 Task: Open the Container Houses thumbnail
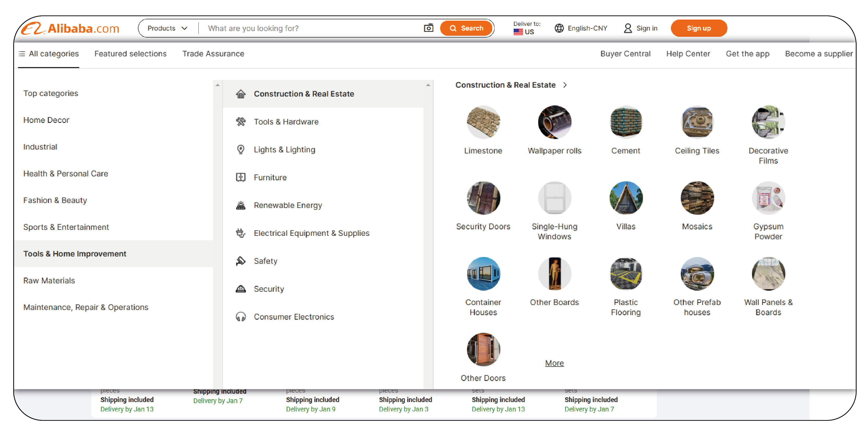click(x=483, y=274)
